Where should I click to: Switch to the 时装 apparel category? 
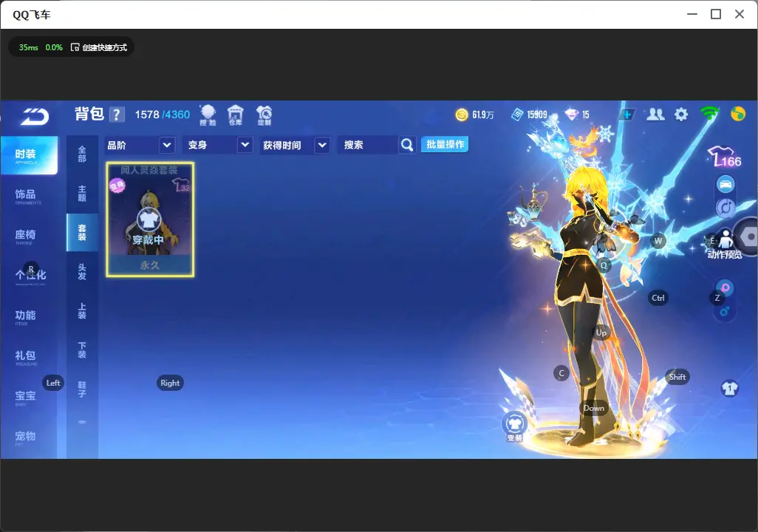click(29, 155)
